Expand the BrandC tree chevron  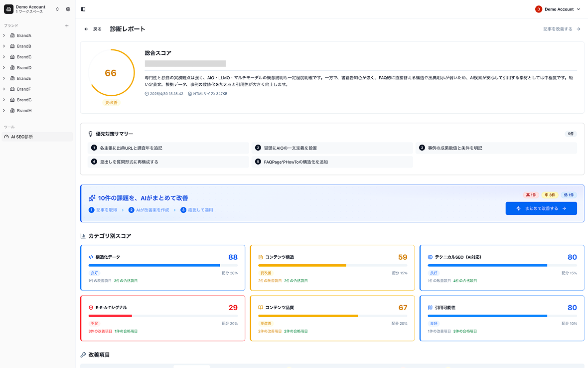pyautogui.click(x=4, y=57)
